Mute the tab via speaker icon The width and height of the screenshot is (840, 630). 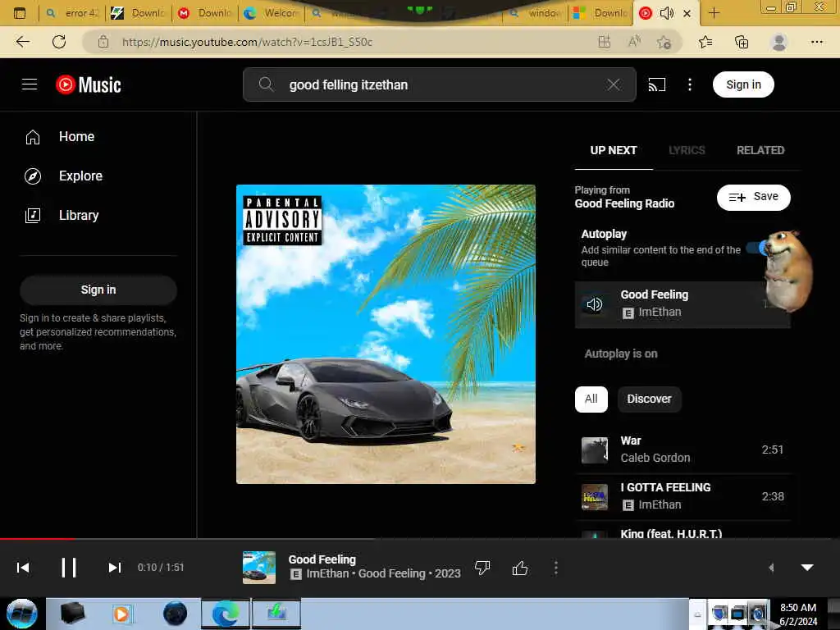666,13
